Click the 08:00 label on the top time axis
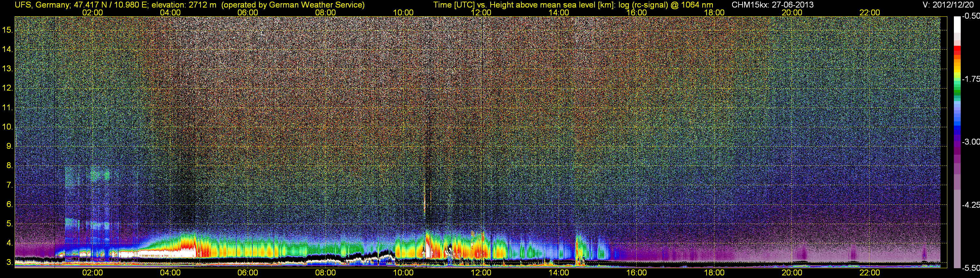980x278 pixels. pos(326,12)
